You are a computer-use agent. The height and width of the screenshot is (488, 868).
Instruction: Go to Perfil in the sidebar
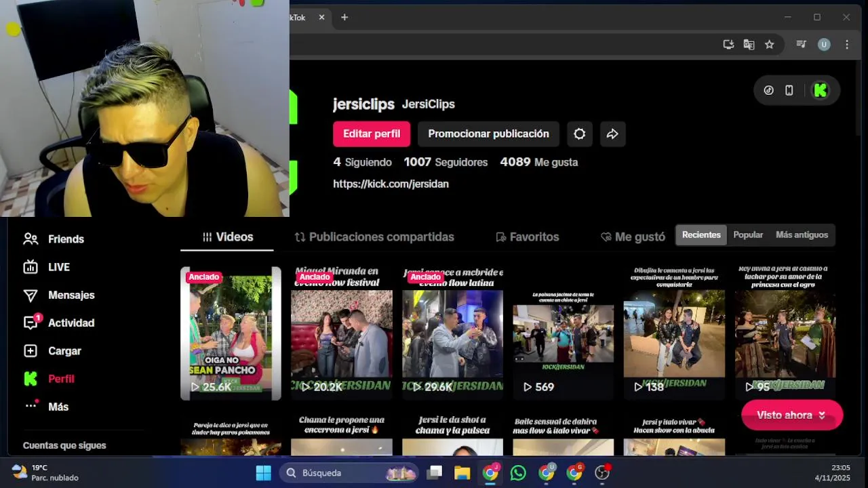[x=48, y=379]
